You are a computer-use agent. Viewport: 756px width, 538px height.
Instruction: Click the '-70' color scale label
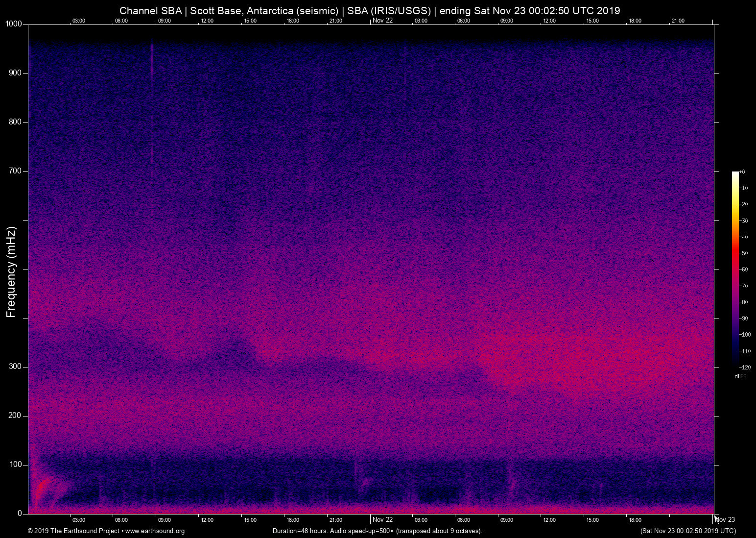click(x=743, y=286)
